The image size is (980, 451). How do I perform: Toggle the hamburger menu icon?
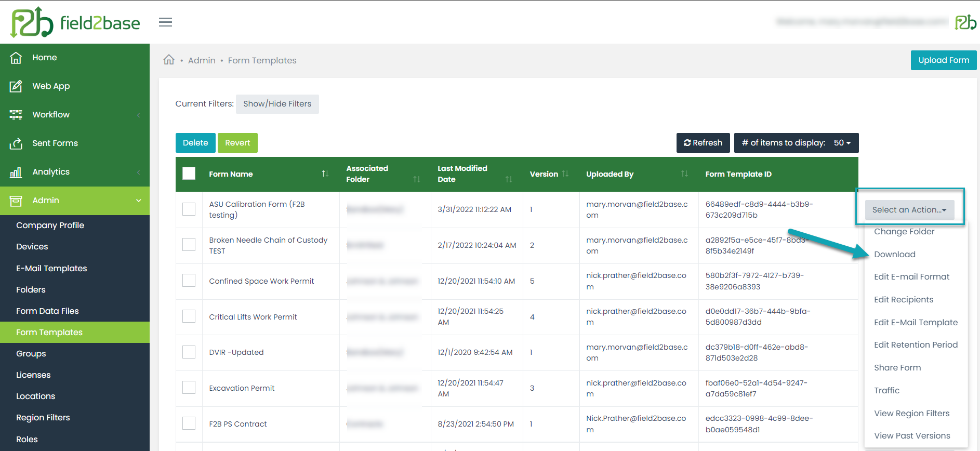point(165,22)
